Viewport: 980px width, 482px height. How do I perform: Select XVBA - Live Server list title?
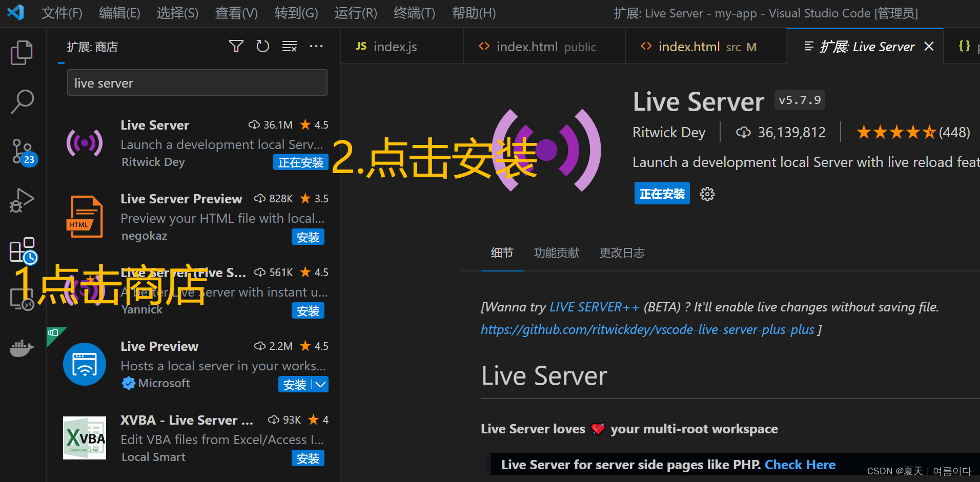pyautogui.click(x=187, y=420)
